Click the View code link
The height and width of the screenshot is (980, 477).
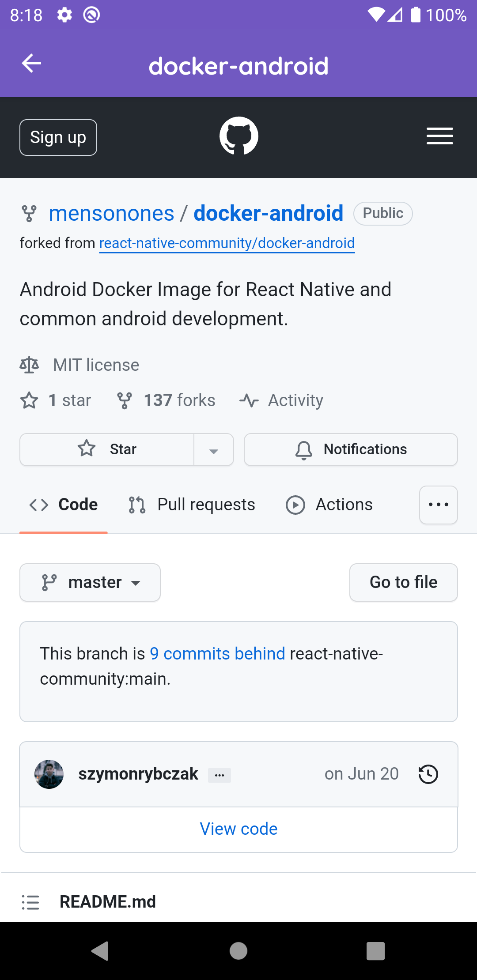239,829
